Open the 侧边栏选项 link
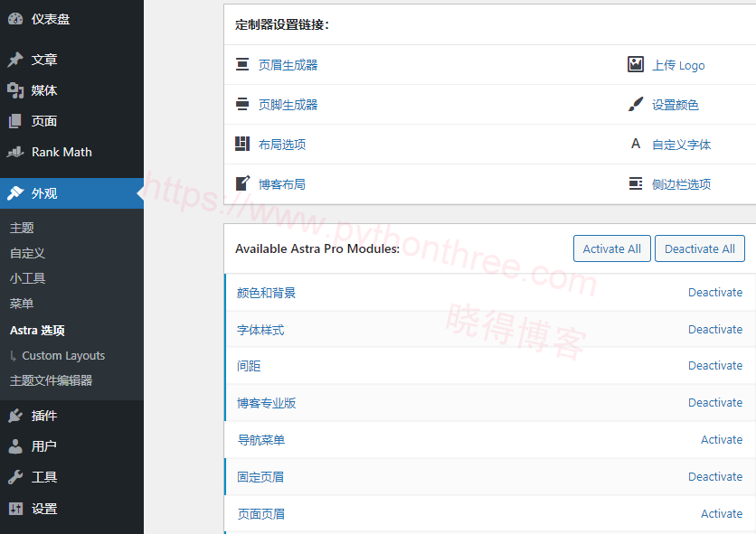 681,184
